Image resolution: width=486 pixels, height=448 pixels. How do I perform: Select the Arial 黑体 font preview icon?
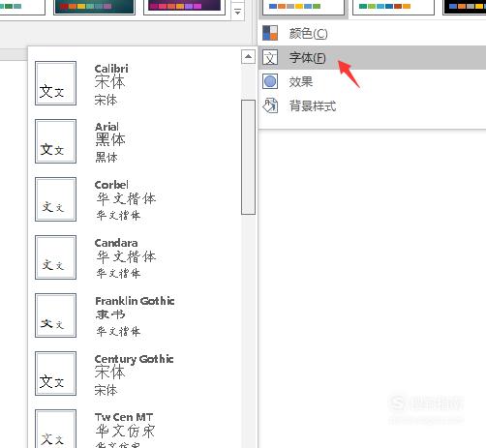pyautogui.click(x=55, y=141)
